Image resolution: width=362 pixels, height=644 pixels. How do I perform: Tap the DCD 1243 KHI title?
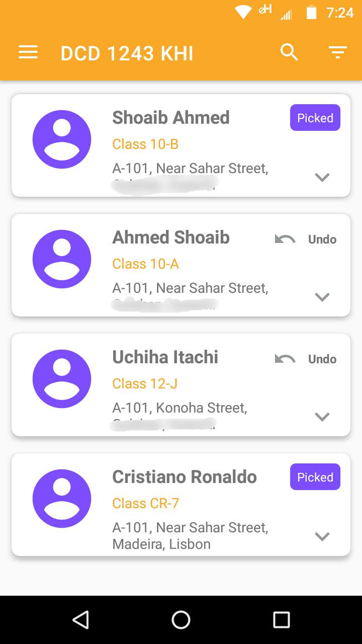[x=127, y=53]
